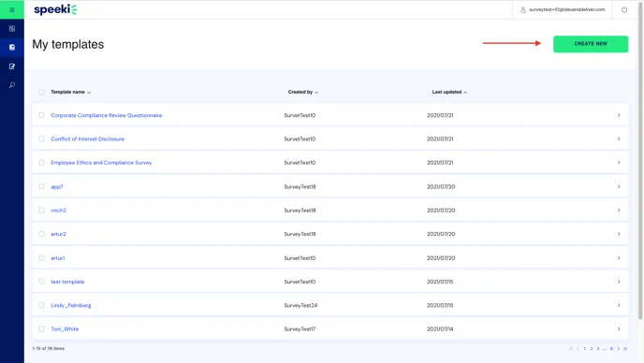This screenshot has height=363, width=644.
Task: Click first page pagination arrow
Action: click(x=571, y=349)
